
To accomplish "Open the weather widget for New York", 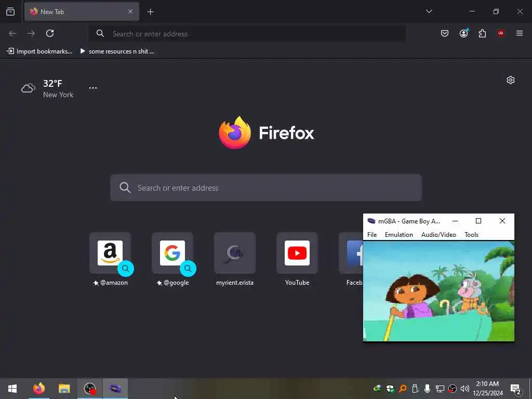I will click(47, 88).
